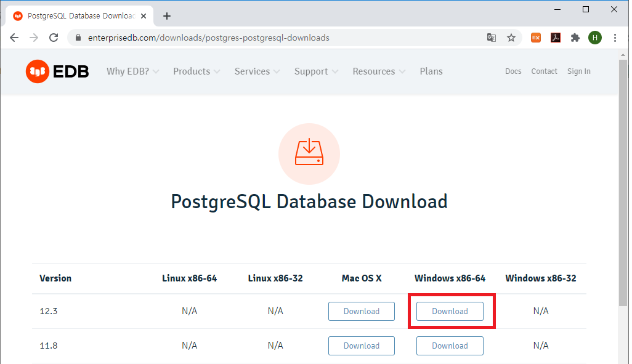Open the translate page icon
Screen dimensions: 632x364
tap(492, 38)
